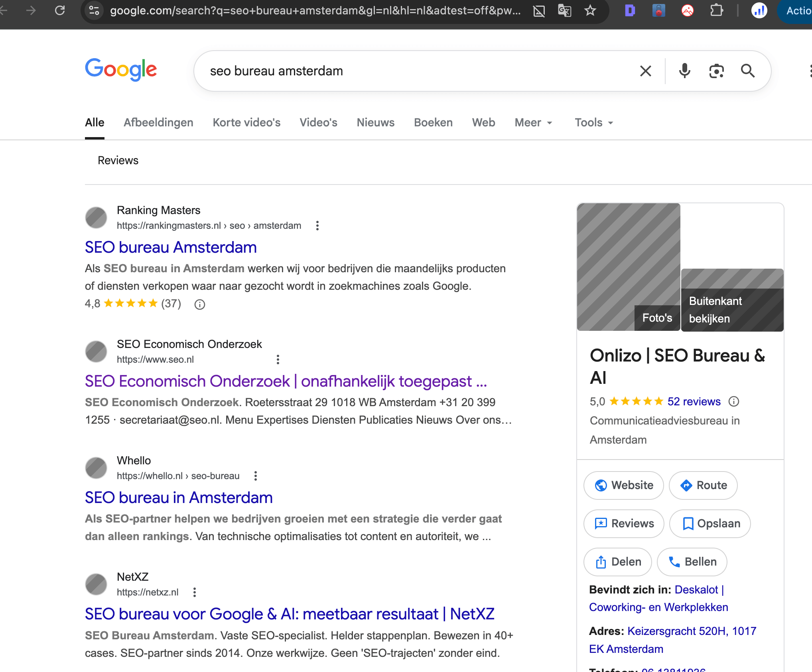Open the NetXZ meetbaar resultaat link

[290, 614]
